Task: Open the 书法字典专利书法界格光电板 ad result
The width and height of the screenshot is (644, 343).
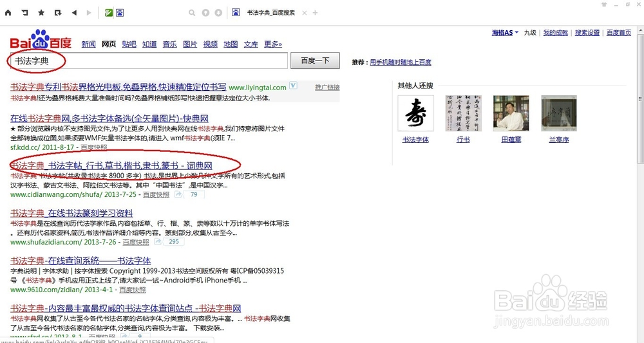Action: click(118, 87)
